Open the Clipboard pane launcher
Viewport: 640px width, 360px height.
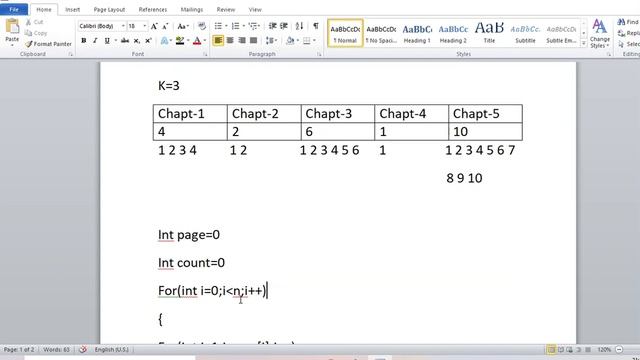point(71,54)
